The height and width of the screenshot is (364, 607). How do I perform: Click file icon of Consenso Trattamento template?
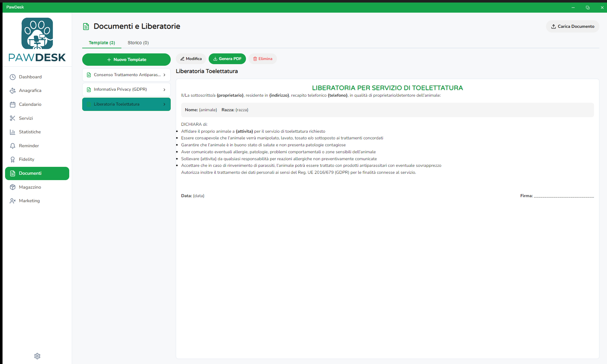tap(89, 75)
